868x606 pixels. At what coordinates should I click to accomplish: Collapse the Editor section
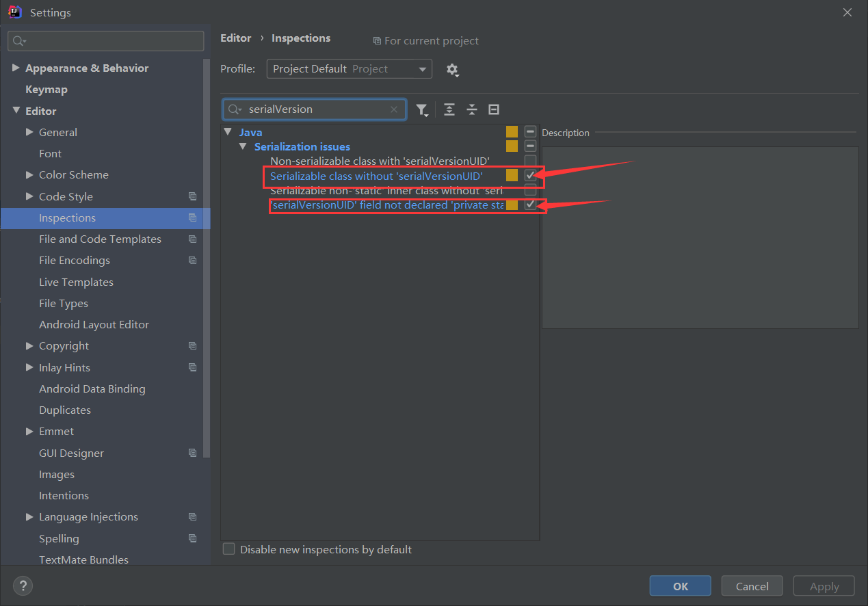coord(16,110)
